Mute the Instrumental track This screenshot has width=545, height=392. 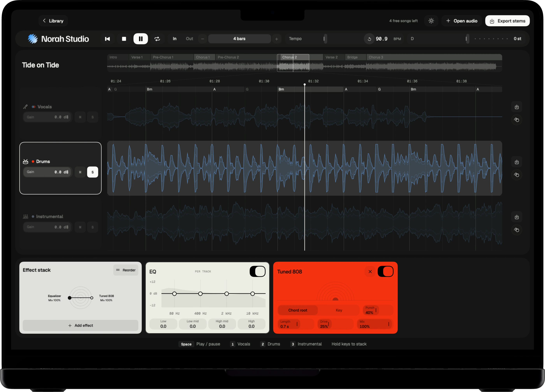tap(80, 227)
